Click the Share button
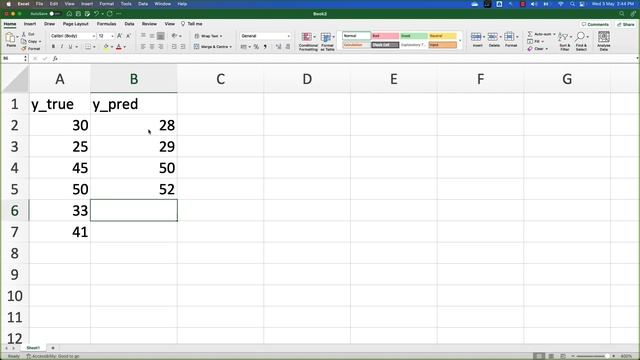This screenshot has height=360, width=640. tap(626, 24)
